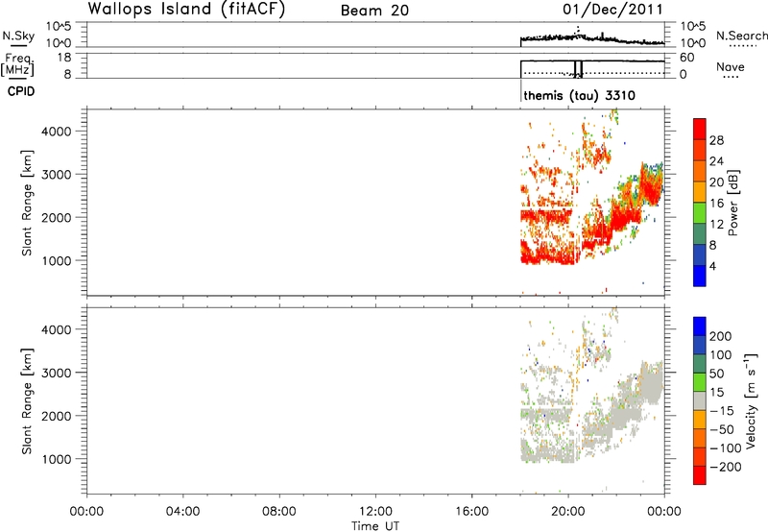Click the '-15' velocity colorbar tick label
The height and width of the screenshot is (532, 768).
coord(722,411)
